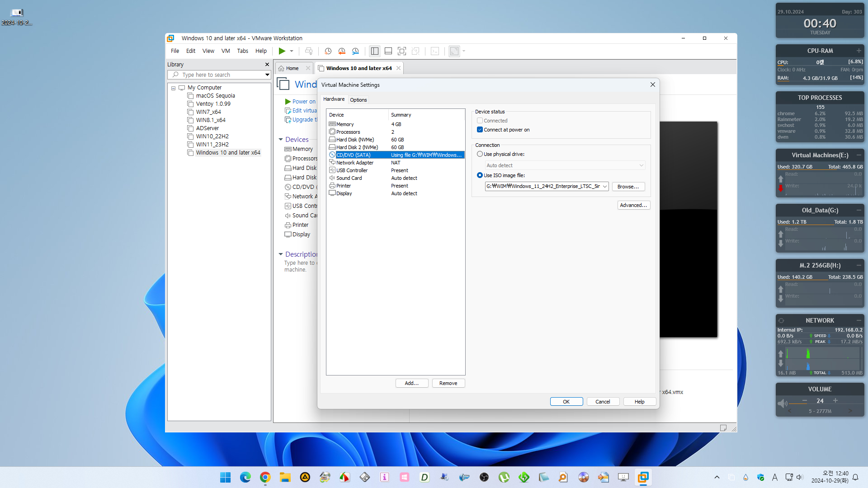868x488 pixels.
Task: Open the View menu
Action: [x=208, y=51]
